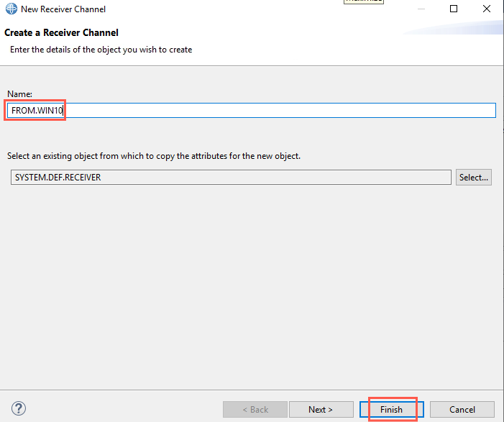Viewport: 504px width, 422px height.
Task: Click the Finish button
Action: [x=392, y=409]
